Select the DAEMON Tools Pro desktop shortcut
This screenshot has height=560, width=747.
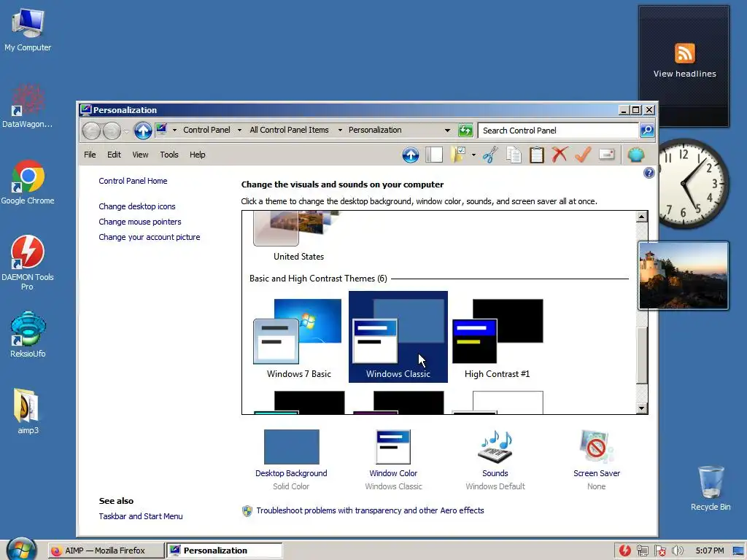[x=28, y=262]
